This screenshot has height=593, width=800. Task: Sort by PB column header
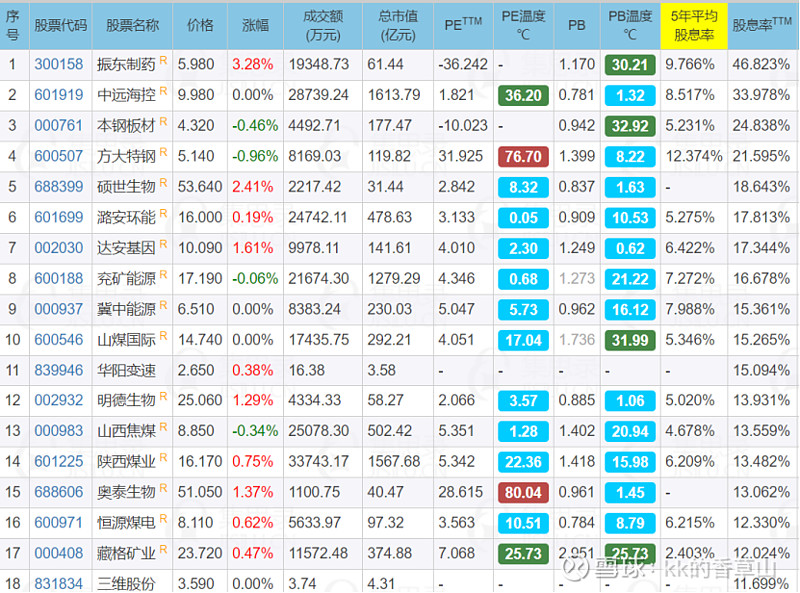click(x=577, y=26)
